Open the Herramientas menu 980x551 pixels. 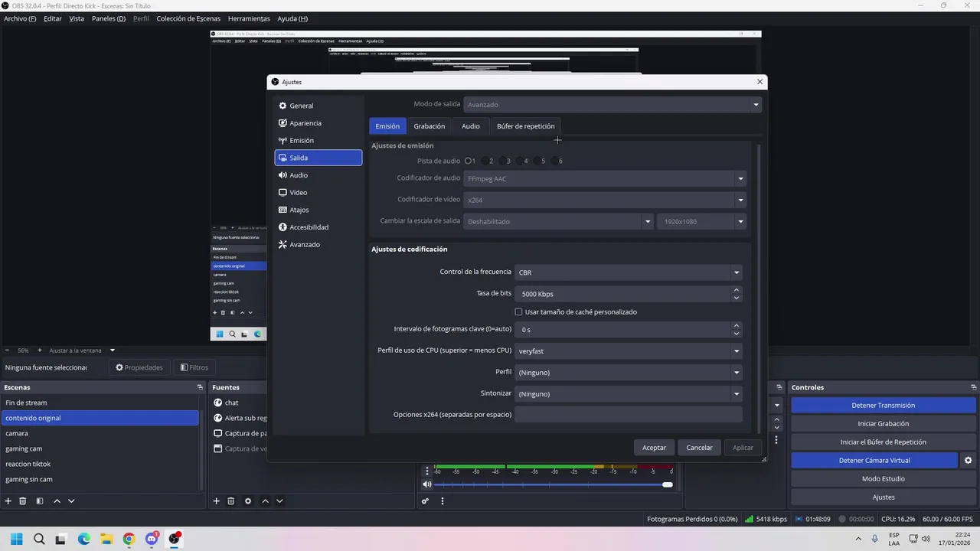249,18
